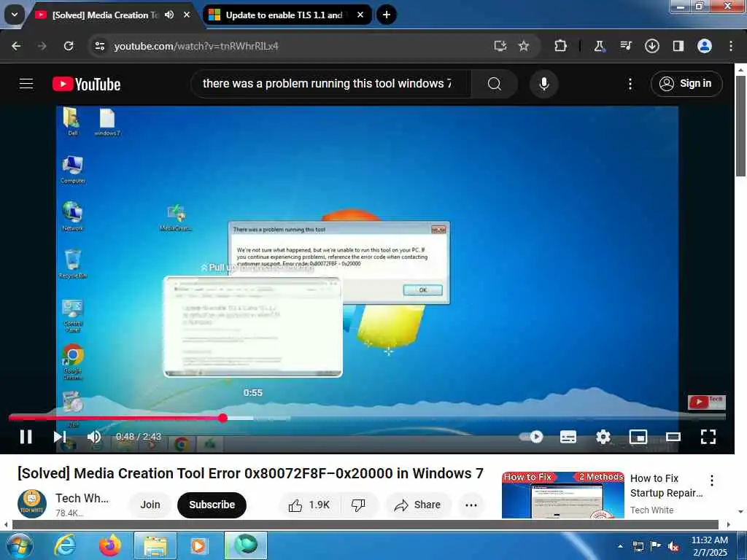The image size is (747, 560).
Task: Join the Tech White channel
Action: click(x=150, y=505)
